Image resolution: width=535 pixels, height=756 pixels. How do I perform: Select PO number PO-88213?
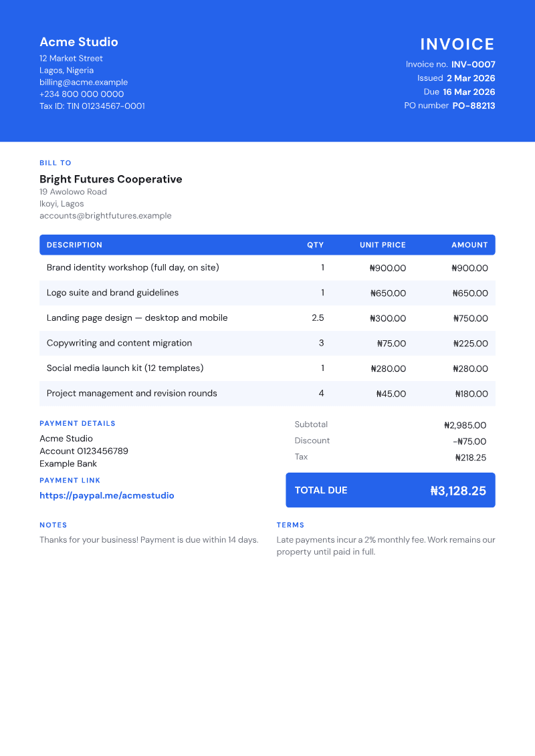click(x=473, y=106)
